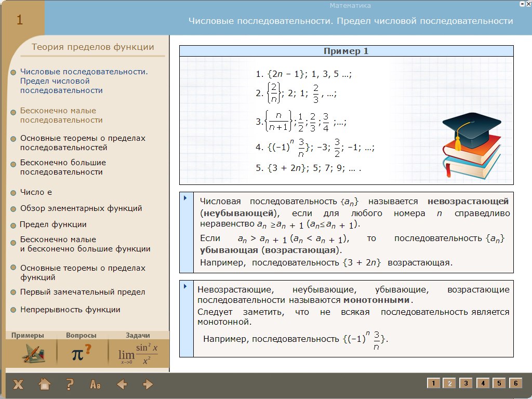This screenshot has height=399, width=532.
Task: Switch to page 6
Action: click(x=515, y=383)
